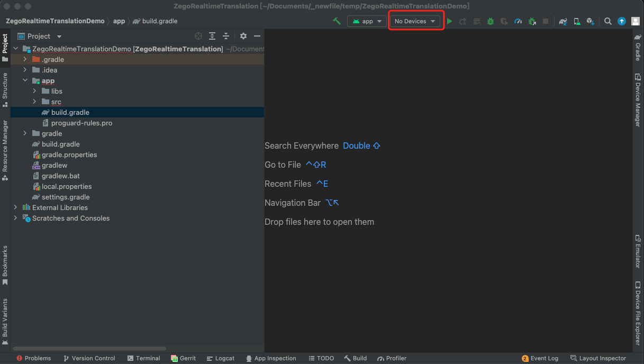The height and width of the screenshot is (364, 644).
Task: Click the Stop square icon
Action: point(546,21)
